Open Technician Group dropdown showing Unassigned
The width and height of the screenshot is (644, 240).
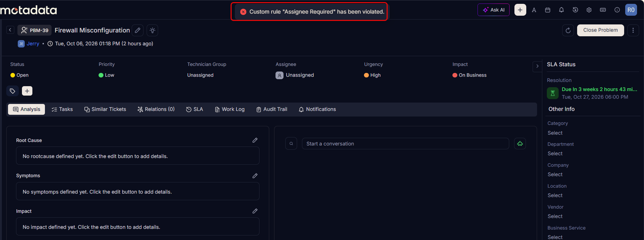pos(200,75)
